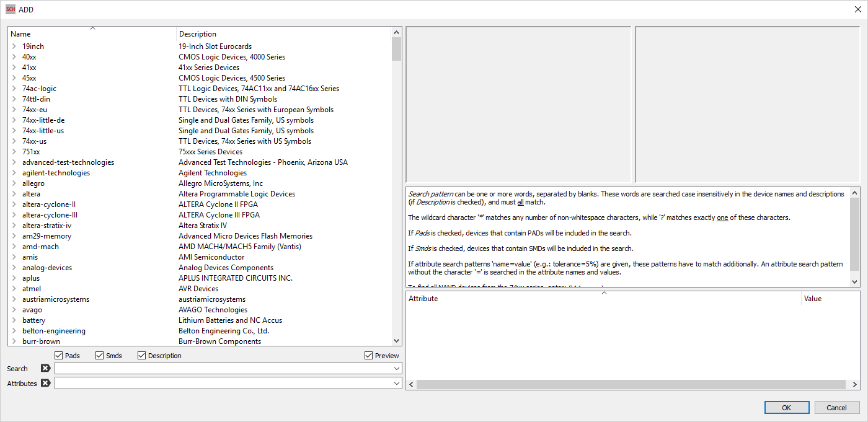Click the OK button
868x422 pixels.
click(786, 407)
